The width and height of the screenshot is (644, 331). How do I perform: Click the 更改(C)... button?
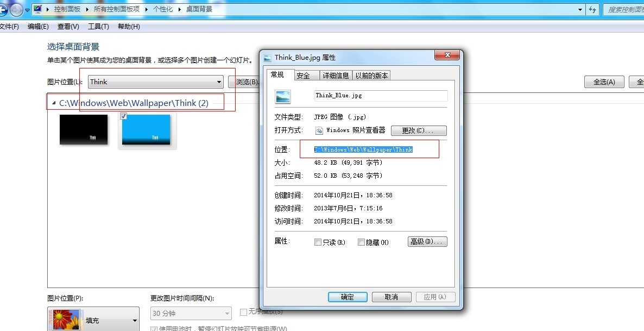(419, 130)
